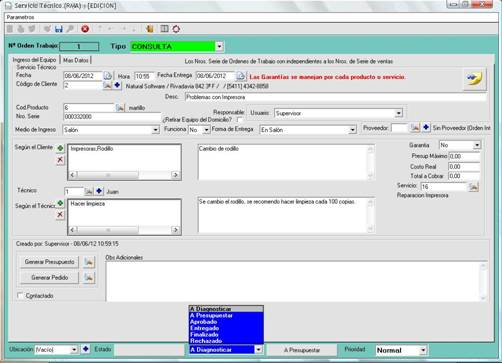The image size is (502, 363).
Task: Select Impresoras,Rodillo list entry
Action: [x=92, y=149]
